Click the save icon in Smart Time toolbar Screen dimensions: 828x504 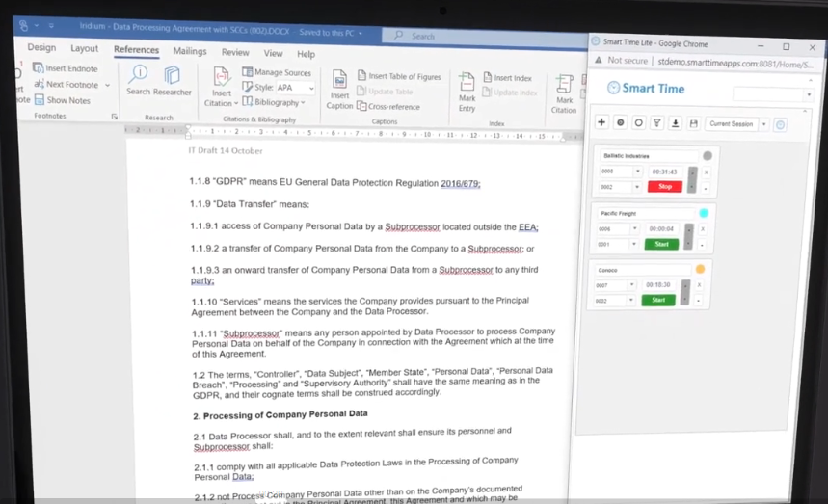coord(692,123)
